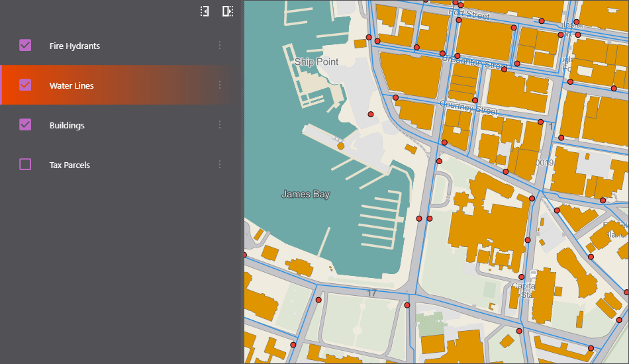
Task: Uncheck the Fire Hydrants layer checkbox
Action: tap(25, 46)
